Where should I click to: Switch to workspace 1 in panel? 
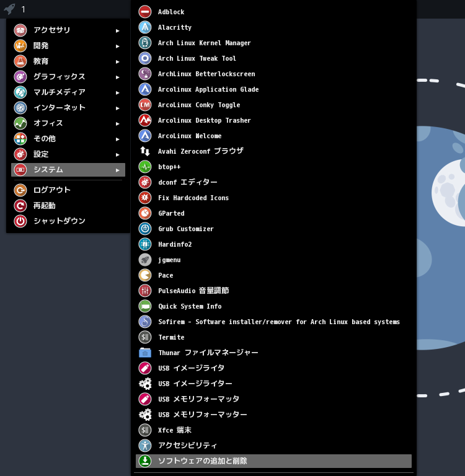click(24, 9)
